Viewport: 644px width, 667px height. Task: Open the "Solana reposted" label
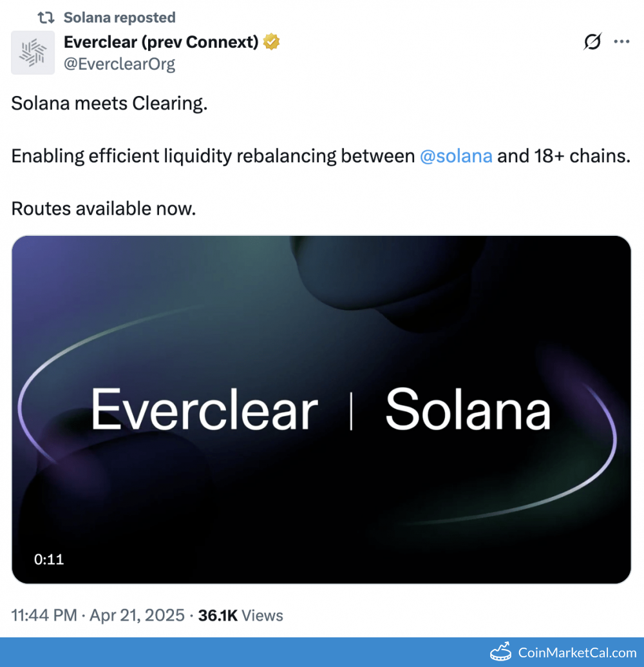[119, 17]
